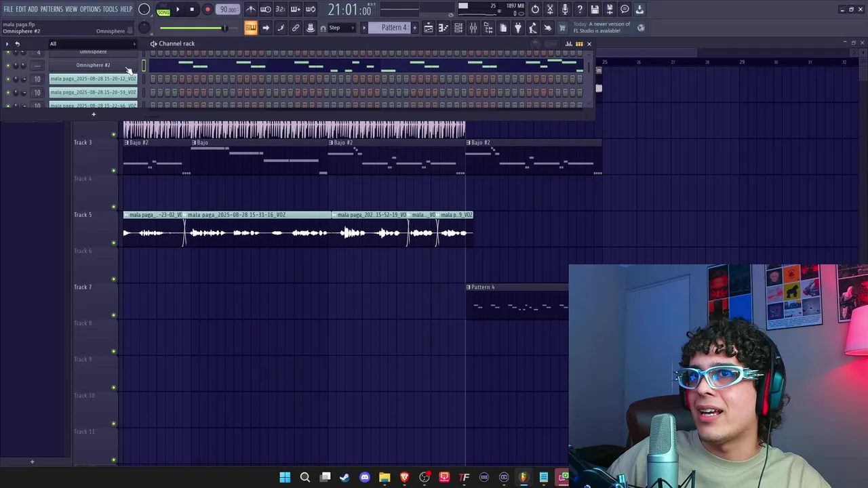
Task: Toggle Track 9 mute switch in playlist
Action: click(x=113, y=388)
